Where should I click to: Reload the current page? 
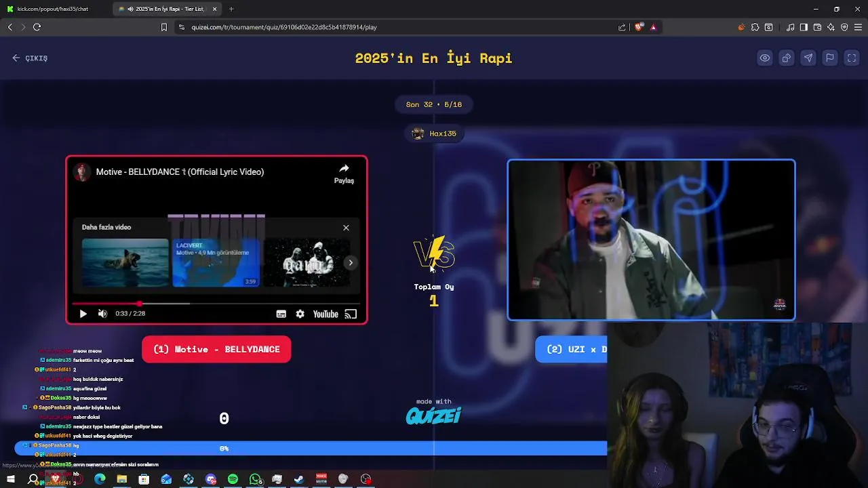tap(37, 27)
